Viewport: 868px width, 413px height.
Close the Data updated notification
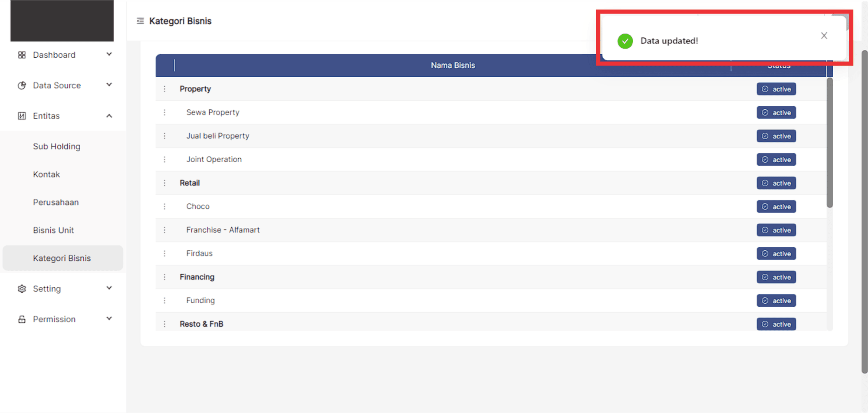click(824, 36)
